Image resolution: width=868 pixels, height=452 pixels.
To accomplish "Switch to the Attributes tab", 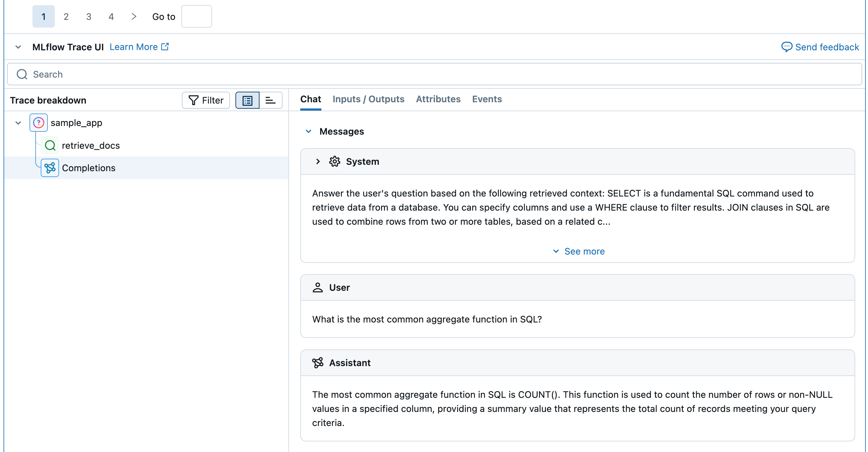I will (x=438, y=99).
